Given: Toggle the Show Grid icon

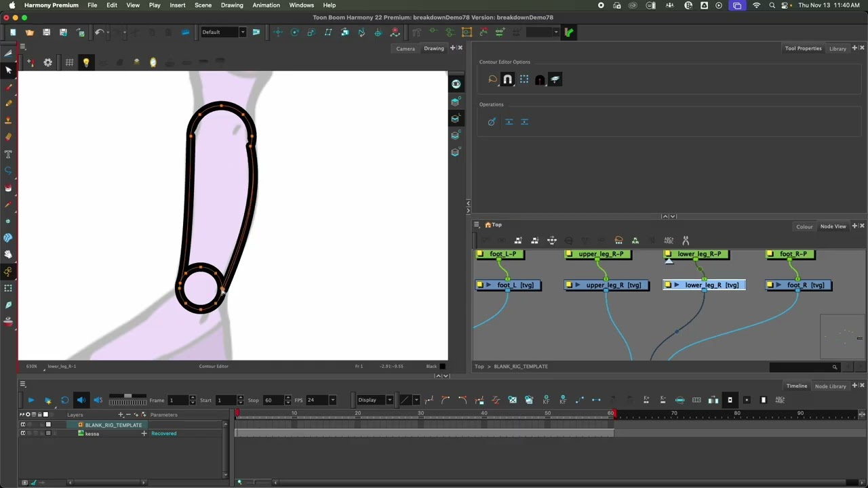Looking at the screenshot, I should click(69, 62).
